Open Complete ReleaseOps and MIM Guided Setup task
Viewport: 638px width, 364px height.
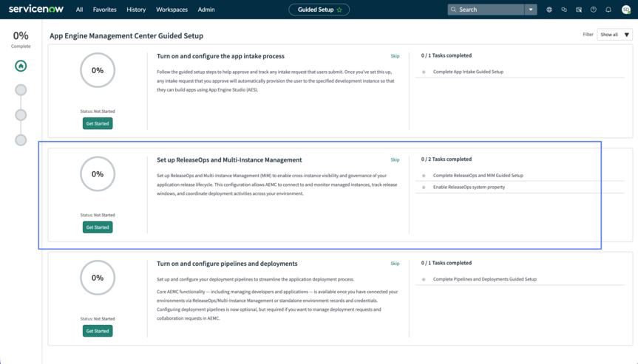[478, 176]
